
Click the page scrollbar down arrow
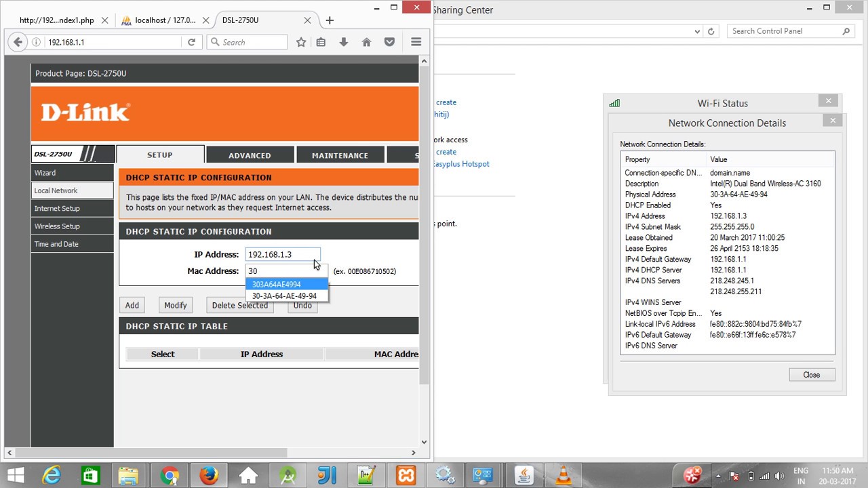(x=424, y=442)
